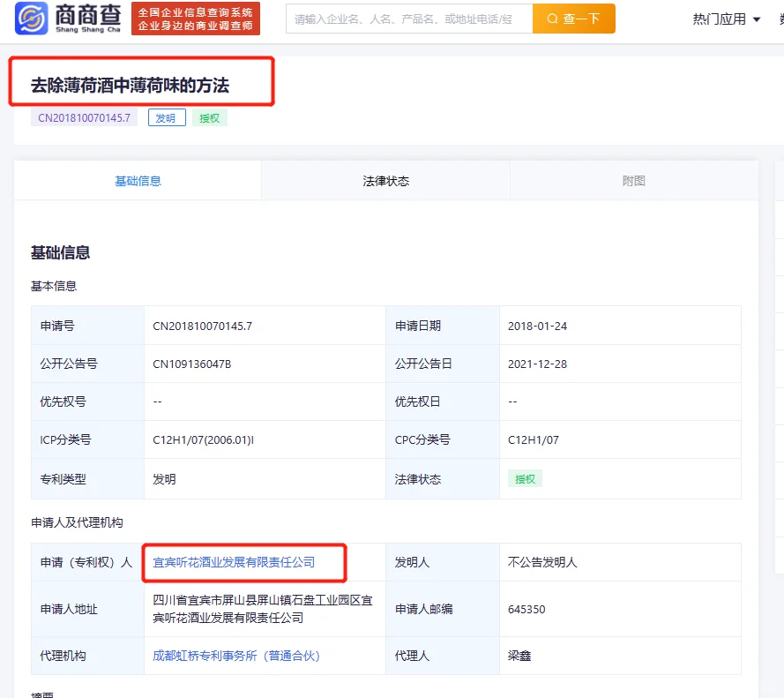Switch to the 法律状态 tab
Image resolution: width=784 pixels, height=698 pixels.
pos(385,179)
